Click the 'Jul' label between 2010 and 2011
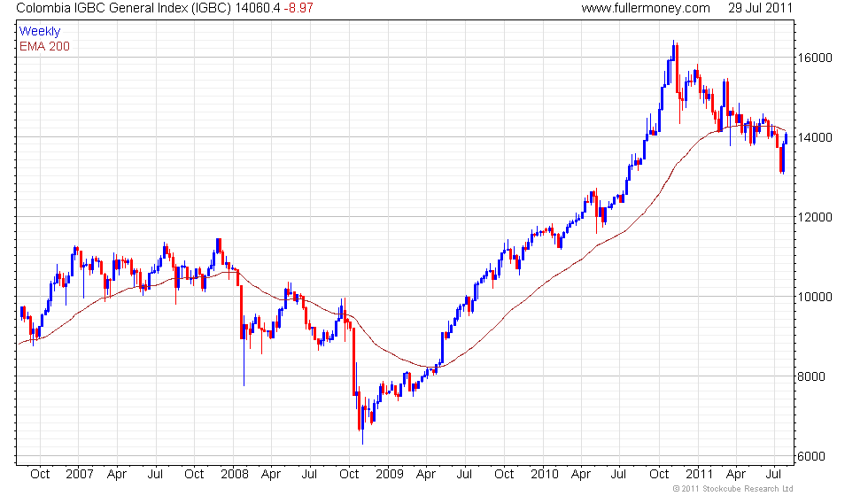This screenshot has height=496, width=868. pos(618,474)
